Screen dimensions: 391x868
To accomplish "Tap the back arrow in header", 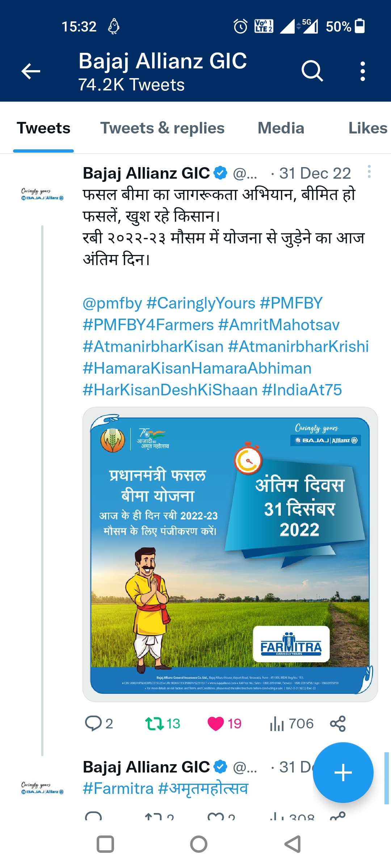I will click(x=31, y=71).
